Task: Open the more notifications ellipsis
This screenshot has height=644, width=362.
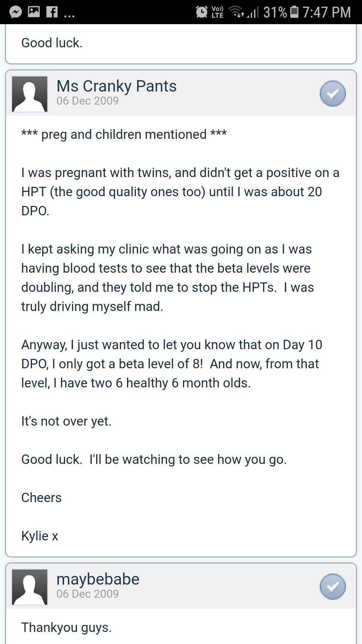Action: [x=69, y=15]
